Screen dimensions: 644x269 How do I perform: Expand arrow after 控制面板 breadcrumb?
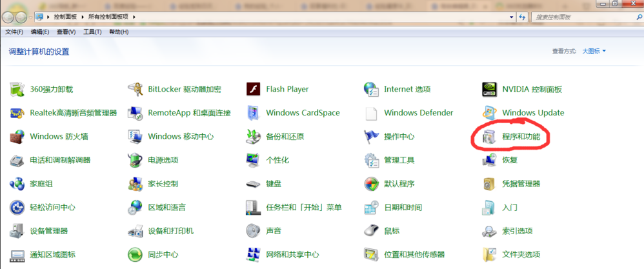pos(83,17)
